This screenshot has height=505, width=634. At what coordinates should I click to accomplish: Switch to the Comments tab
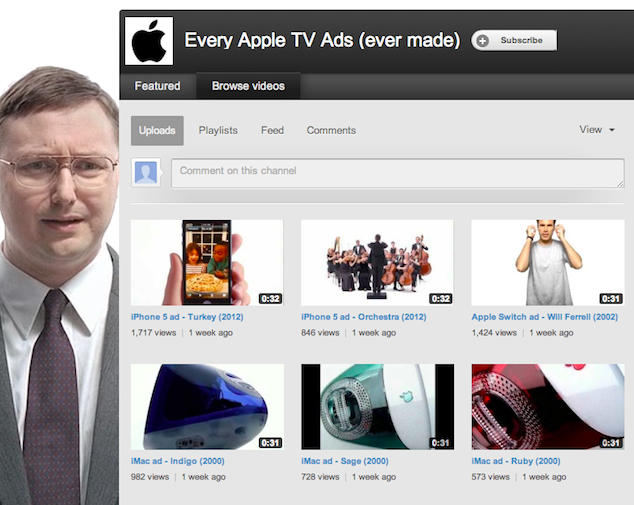pos(331,130)
